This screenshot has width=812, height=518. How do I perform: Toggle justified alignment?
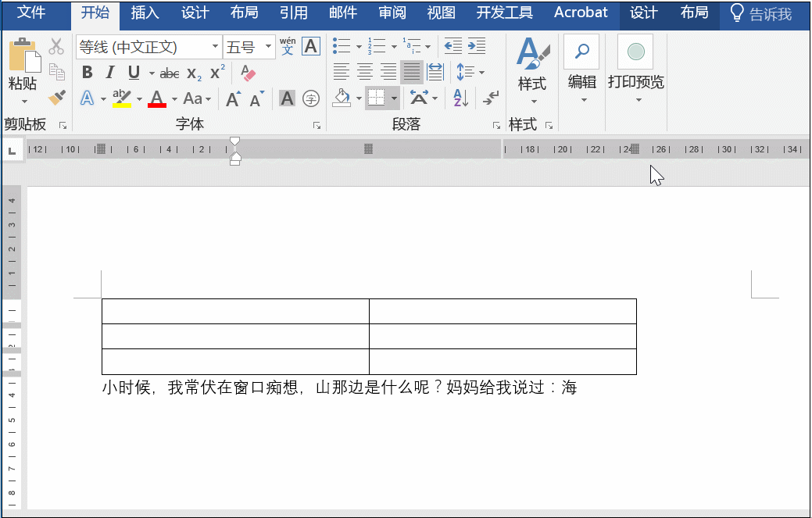pos(411,72)
